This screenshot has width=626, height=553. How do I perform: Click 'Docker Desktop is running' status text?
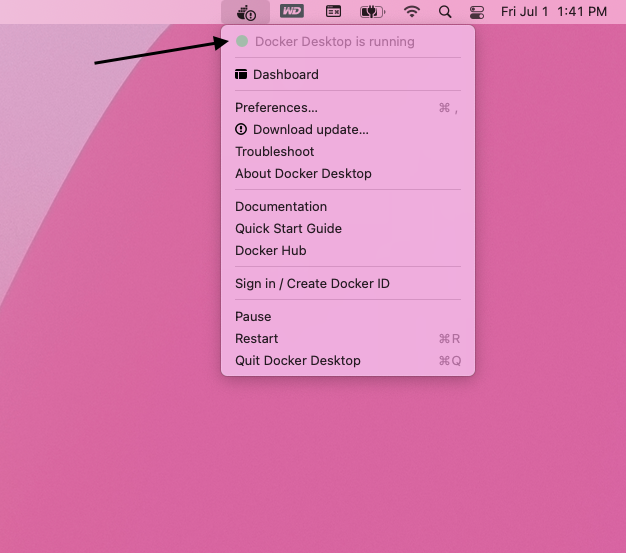click(335, 42)
